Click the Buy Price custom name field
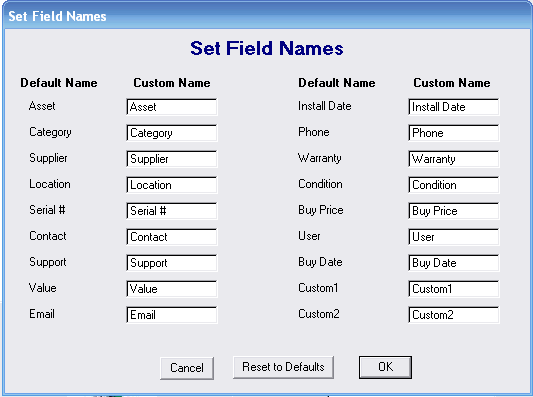This screenshot has height=397, width=533. coord(454,211)
